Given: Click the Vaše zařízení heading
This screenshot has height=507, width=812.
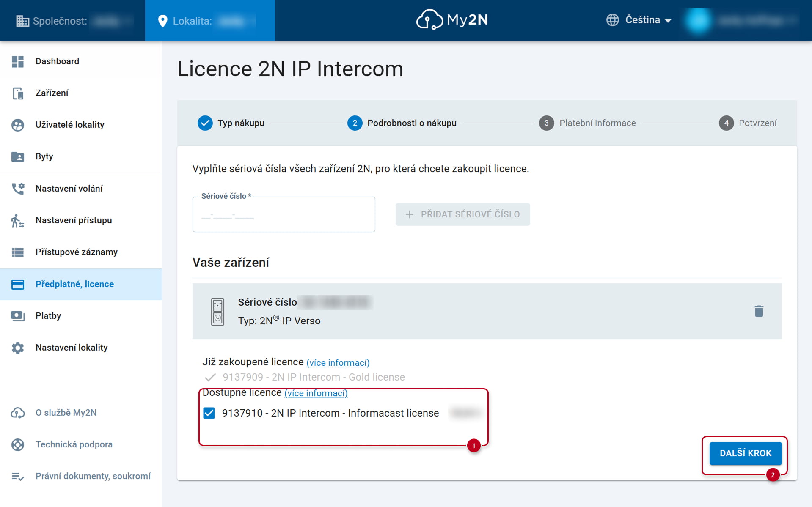Looking at the screenshot, I should click(231, 263).
